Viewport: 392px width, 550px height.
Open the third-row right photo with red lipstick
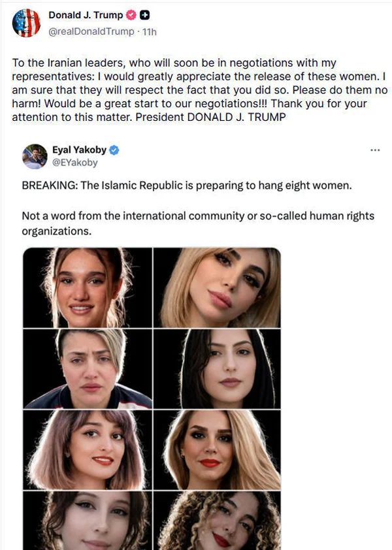point(217,449)
